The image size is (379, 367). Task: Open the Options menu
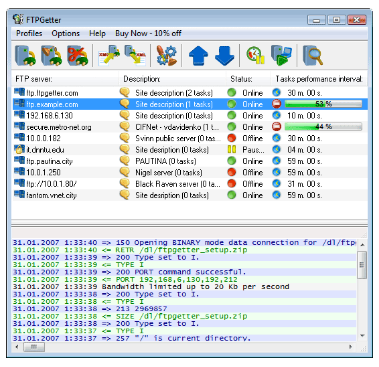pyautogui.click(x=65, y=33)
